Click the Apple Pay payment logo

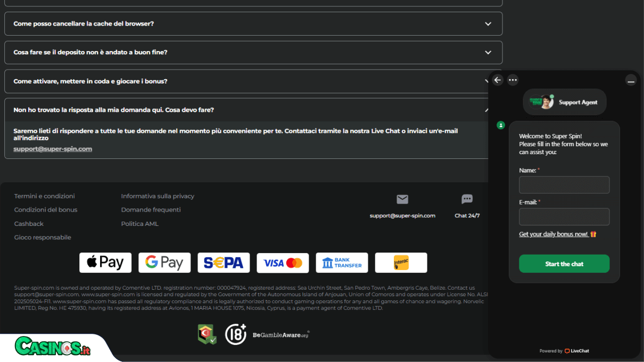[105, 263]
